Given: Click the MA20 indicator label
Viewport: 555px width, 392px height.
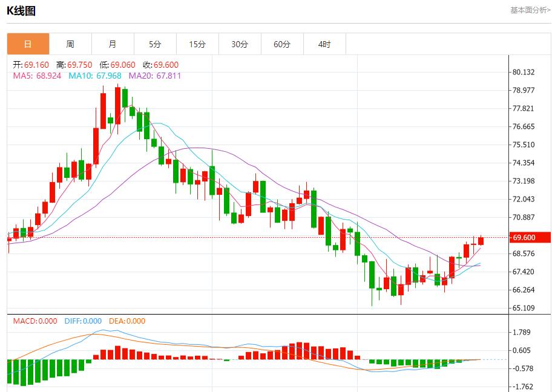Looking at the screenshot, I should pyautogui.click(x=154, y=76).
